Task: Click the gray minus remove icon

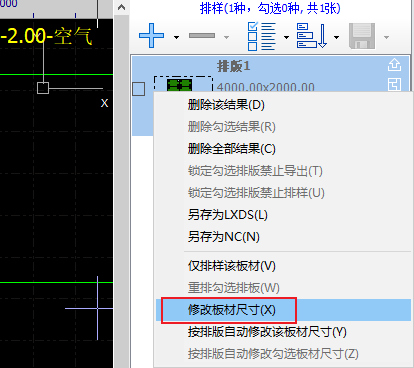Action: coord(202,35)
